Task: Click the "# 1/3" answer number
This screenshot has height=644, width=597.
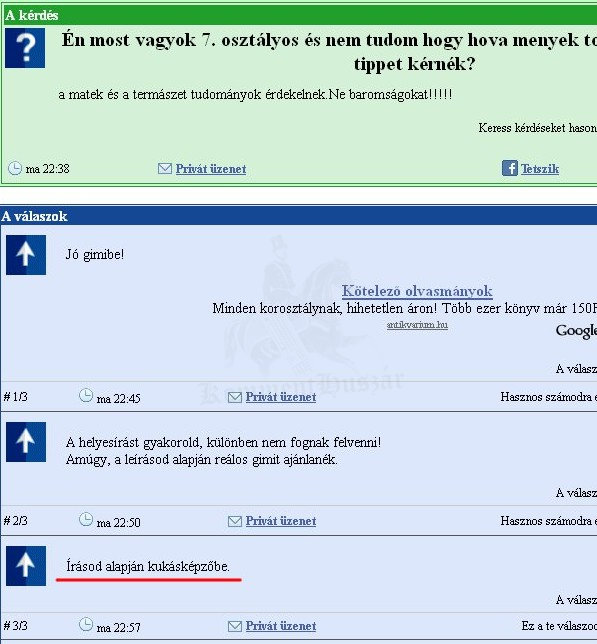Action: [16, 397]
